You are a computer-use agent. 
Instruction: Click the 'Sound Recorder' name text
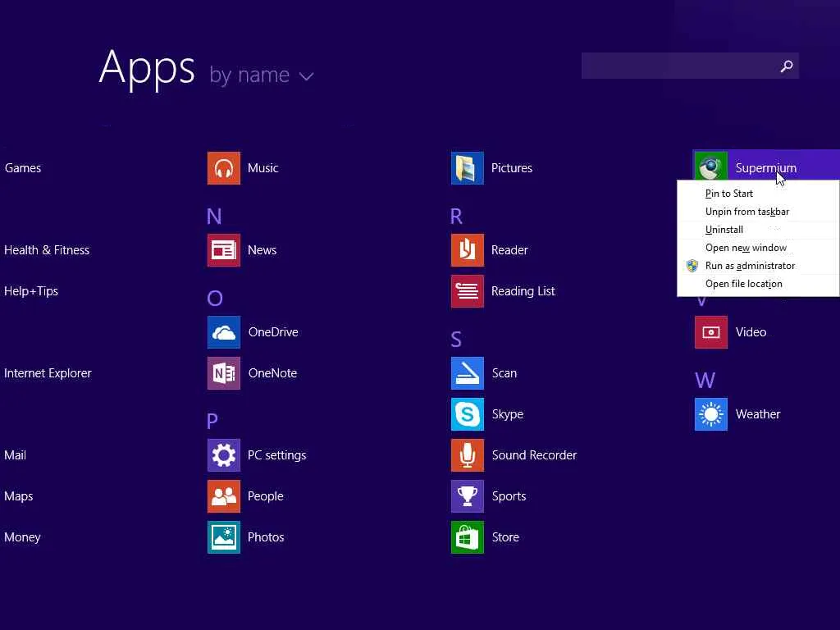(x=535, y=455)
